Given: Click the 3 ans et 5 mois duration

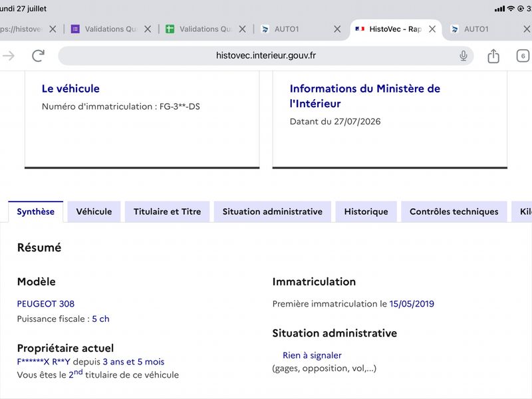Looking at the screenshot, I should pyautogui.click(x=134, y=362).
